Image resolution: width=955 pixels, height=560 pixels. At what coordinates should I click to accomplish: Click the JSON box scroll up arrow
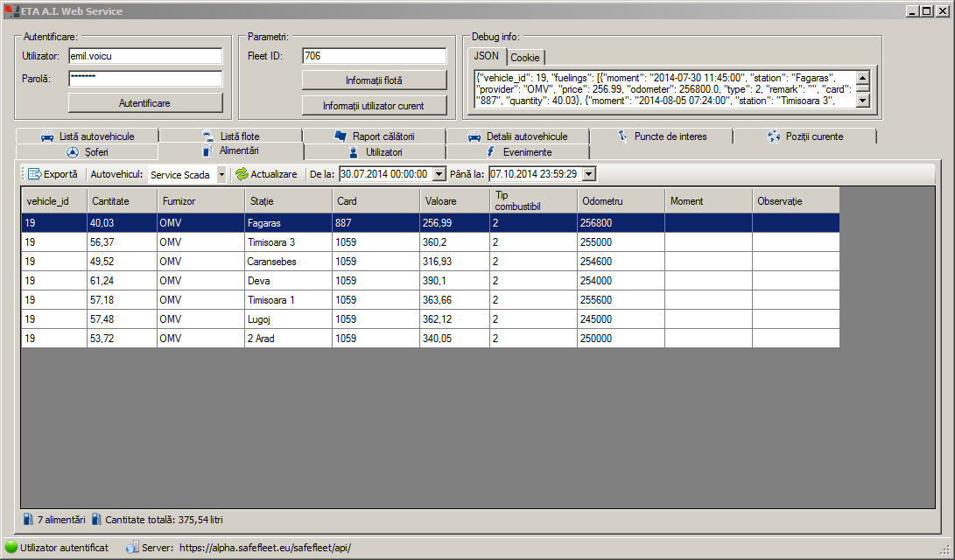(x=862, y=78)
